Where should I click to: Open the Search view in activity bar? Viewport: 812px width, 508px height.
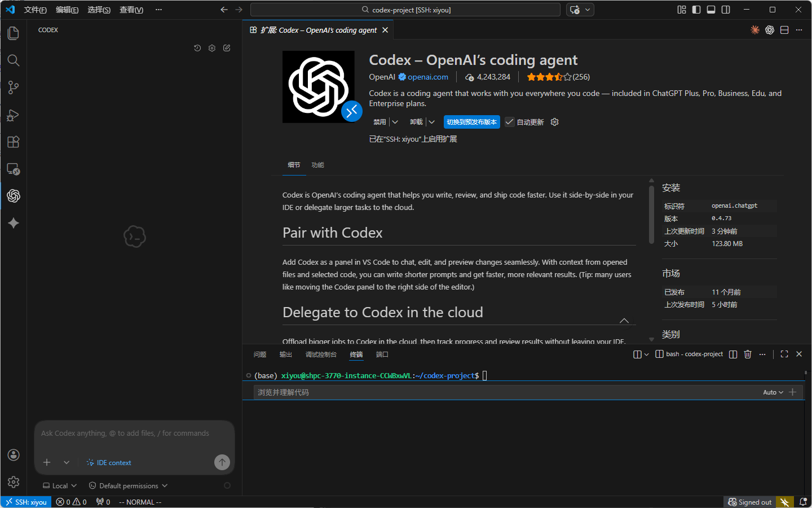[14, 60]
